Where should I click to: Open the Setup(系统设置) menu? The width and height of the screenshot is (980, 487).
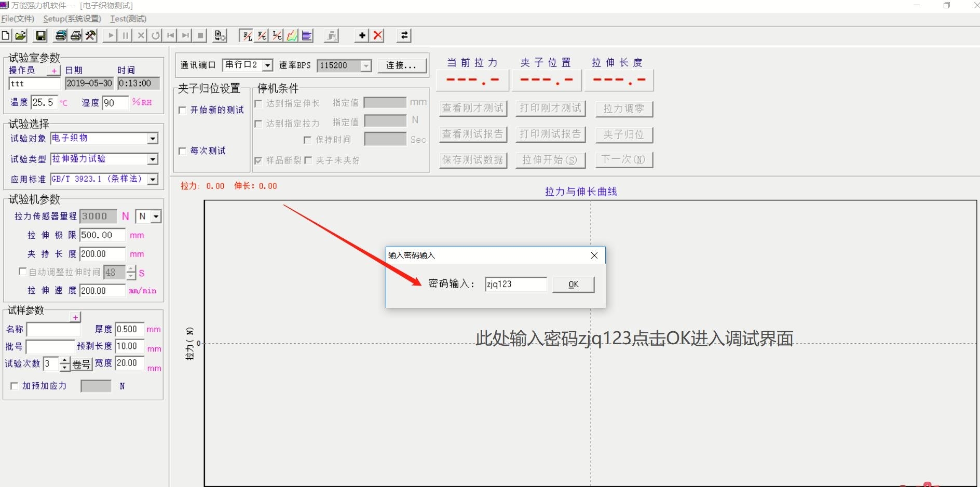point(72,19)
